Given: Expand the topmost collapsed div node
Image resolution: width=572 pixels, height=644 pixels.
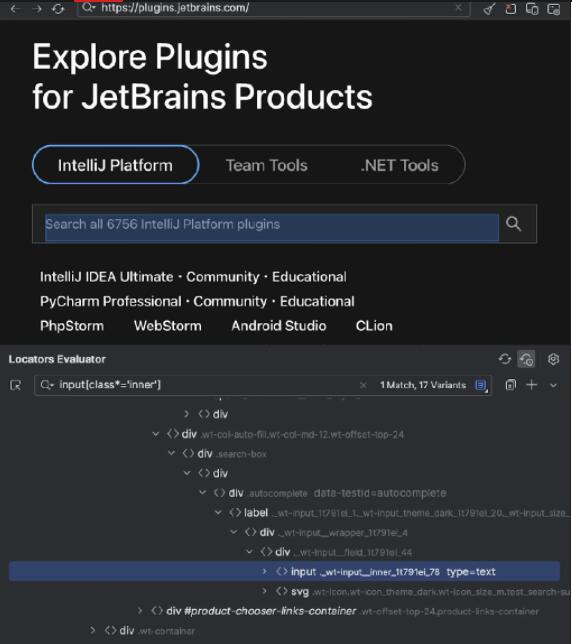Looking at the screenshot, I should pos(186,414).
